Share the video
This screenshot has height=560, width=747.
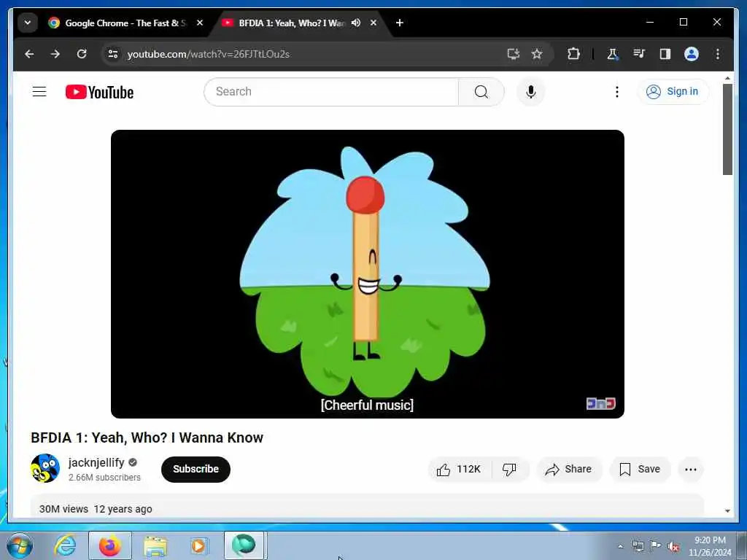coord(569,470)
